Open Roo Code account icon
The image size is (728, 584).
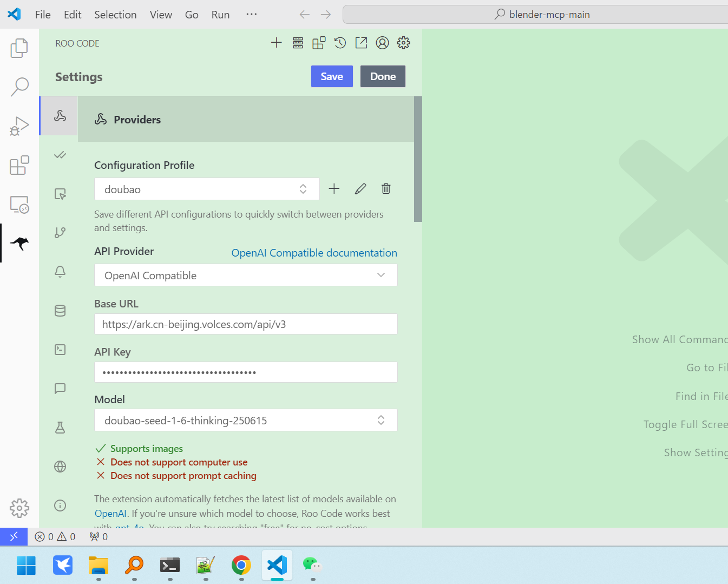382,43
